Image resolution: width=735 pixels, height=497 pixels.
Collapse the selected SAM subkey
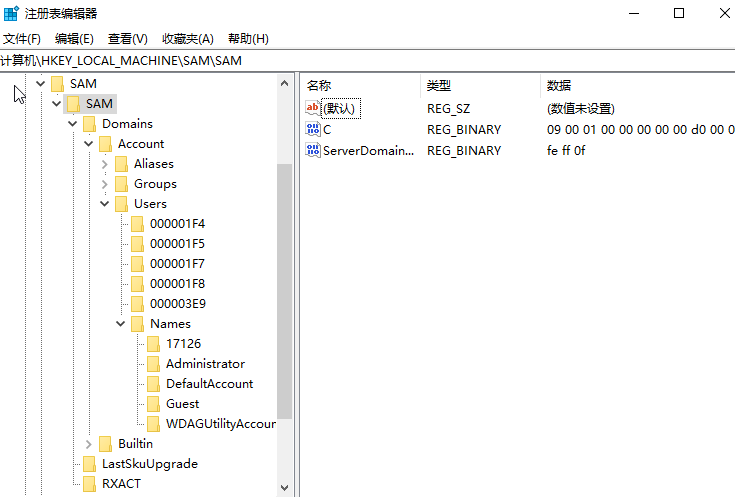(x=57, y=104)
